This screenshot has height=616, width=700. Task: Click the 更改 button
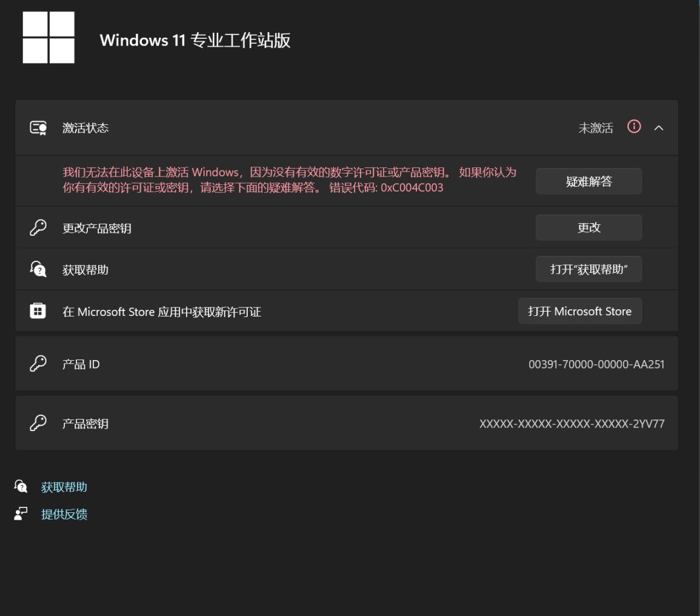tap(588, 228)
